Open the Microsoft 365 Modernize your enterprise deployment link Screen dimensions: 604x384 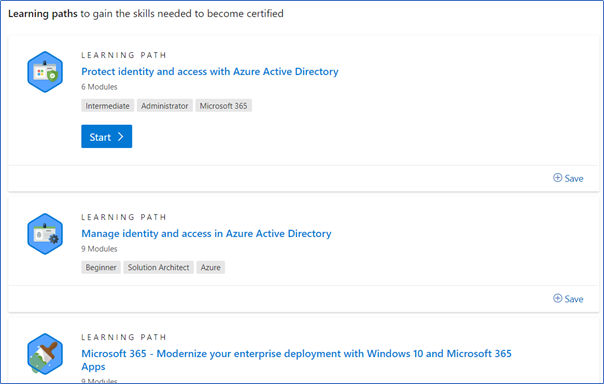pos(296,360)
